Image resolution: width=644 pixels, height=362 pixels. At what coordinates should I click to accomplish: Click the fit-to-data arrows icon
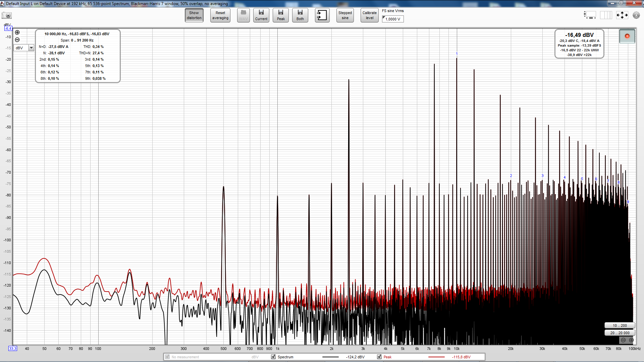[622, 15]
